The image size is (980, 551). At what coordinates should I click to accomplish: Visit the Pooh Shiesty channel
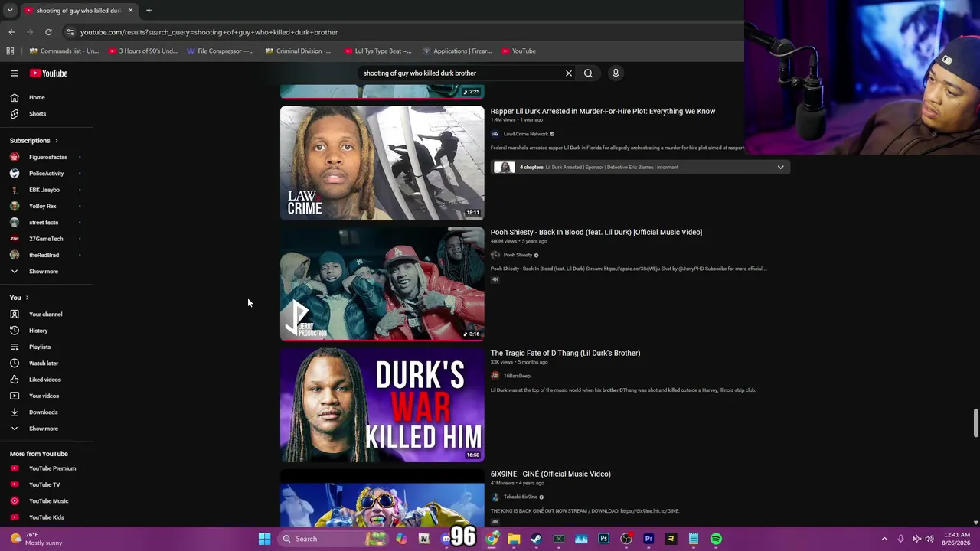point(518,255)
